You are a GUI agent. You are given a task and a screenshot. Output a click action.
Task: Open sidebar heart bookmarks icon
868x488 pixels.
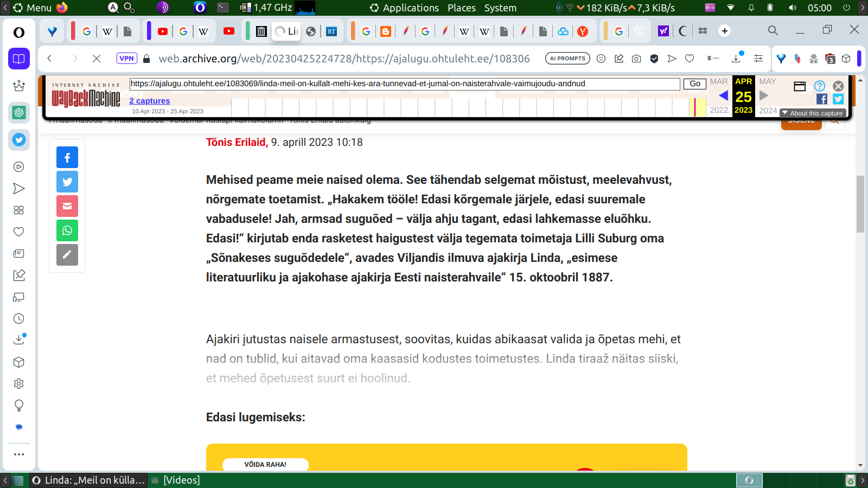(x=19, y=232)
